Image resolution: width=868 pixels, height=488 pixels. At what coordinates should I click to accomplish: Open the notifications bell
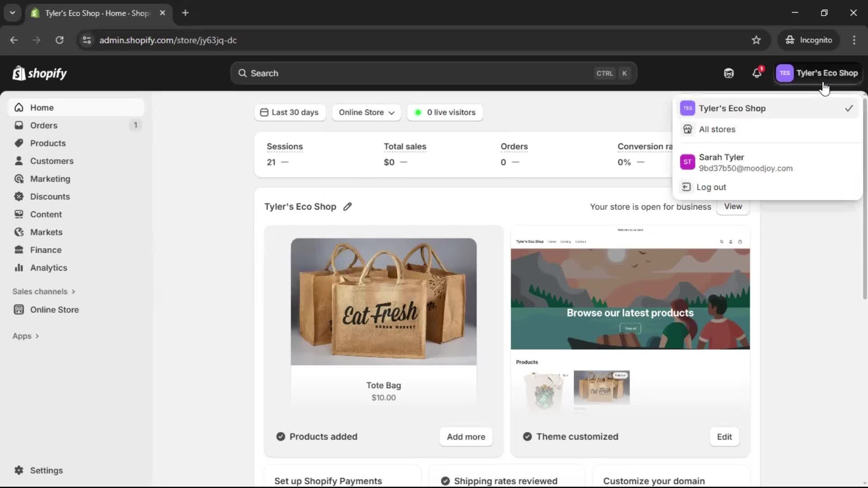(x=757, y=73)
